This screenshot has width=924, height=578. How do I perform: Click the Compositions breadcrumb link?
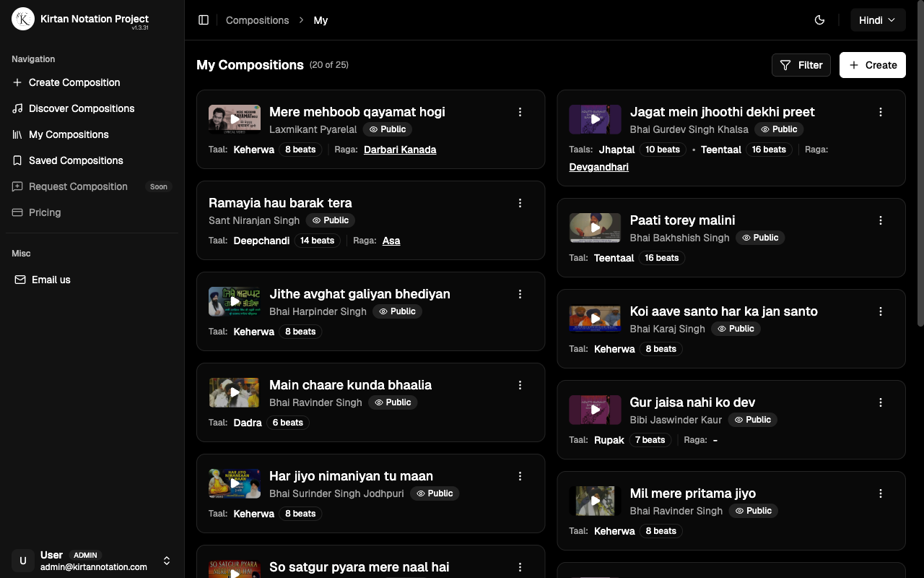coord(257,20)
